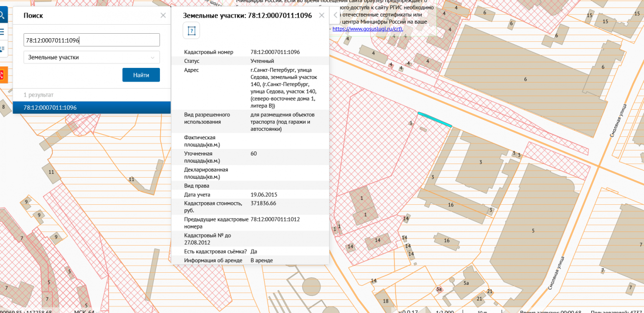This screenshot has height=313, width=644.
Task: Click the orange share icon
Action: (2, 75)
